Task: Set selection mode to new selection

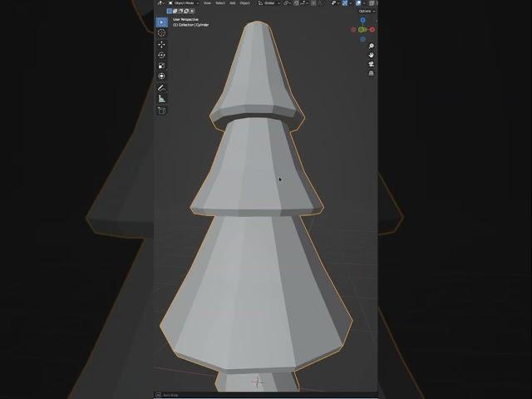Action: 170,11
